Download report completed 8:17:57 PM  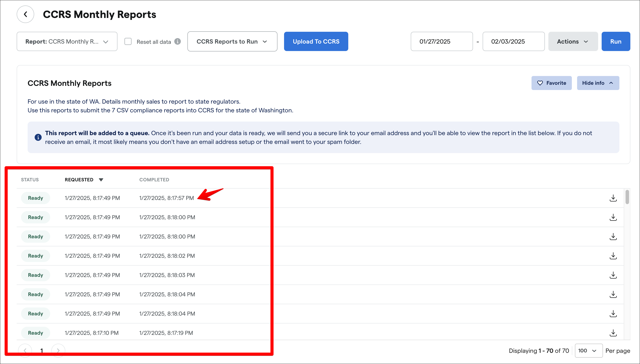coord(613,198)
